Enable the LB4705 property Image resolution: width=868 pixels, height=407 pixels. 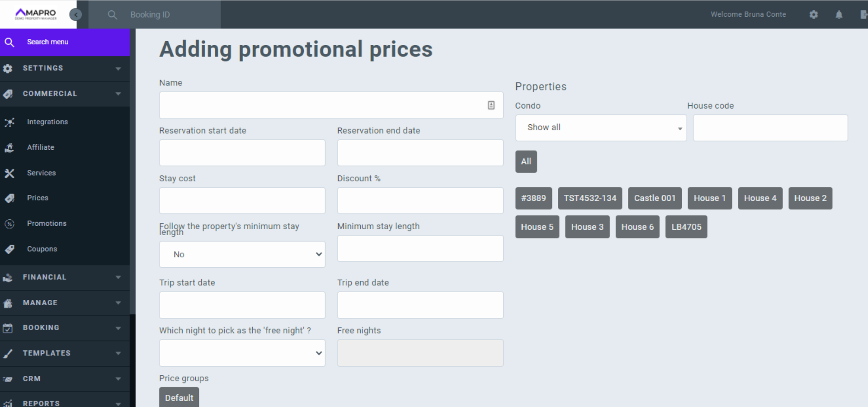pos(686,227)
